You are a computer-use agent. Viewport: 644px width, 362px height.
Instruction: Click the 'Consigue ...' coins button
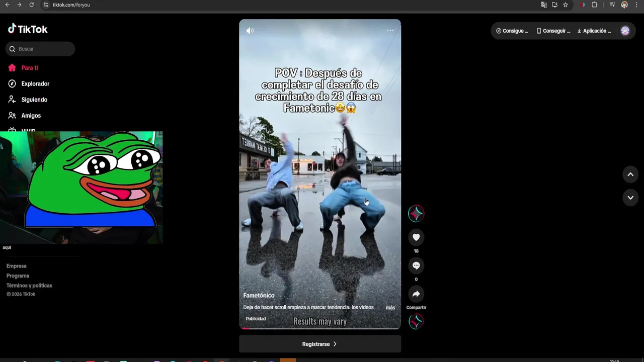512,31
